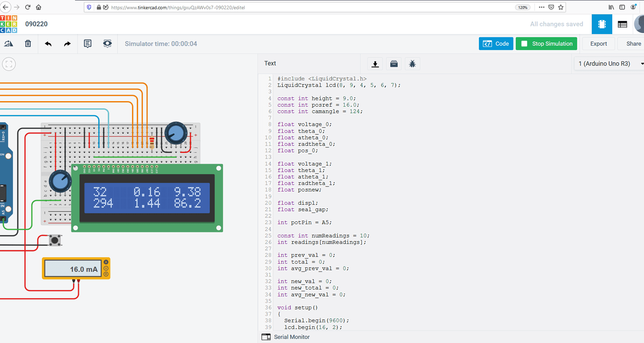
Task: Rotate the selected component
Action: [9, 43]
